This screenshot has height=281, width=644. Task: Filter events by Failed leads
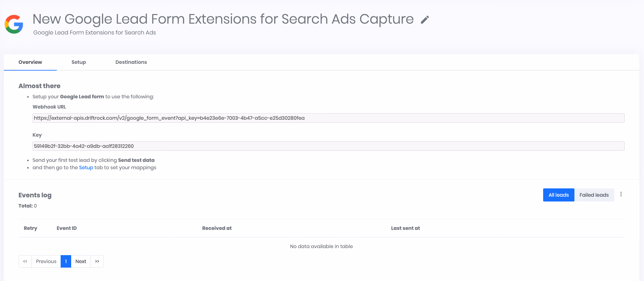(594, 195)
